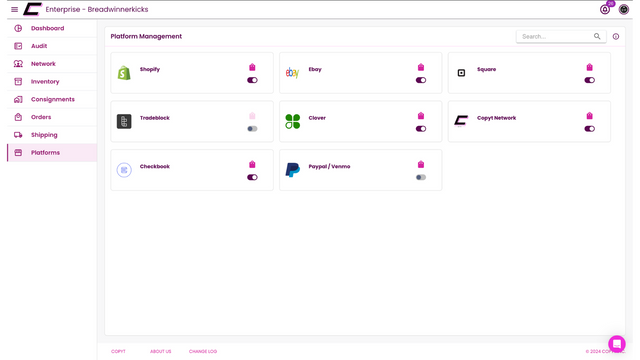Click the Square marketplace bag icon
640x360 pixels.
pyautogui.click(x=589, y=67)
